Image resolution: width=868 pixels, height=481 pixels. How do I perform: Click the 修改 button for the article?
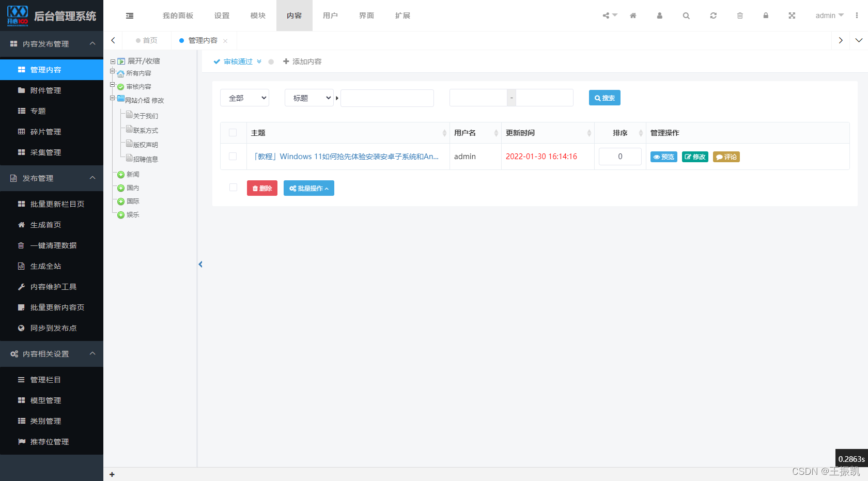[x=695, y=157]
